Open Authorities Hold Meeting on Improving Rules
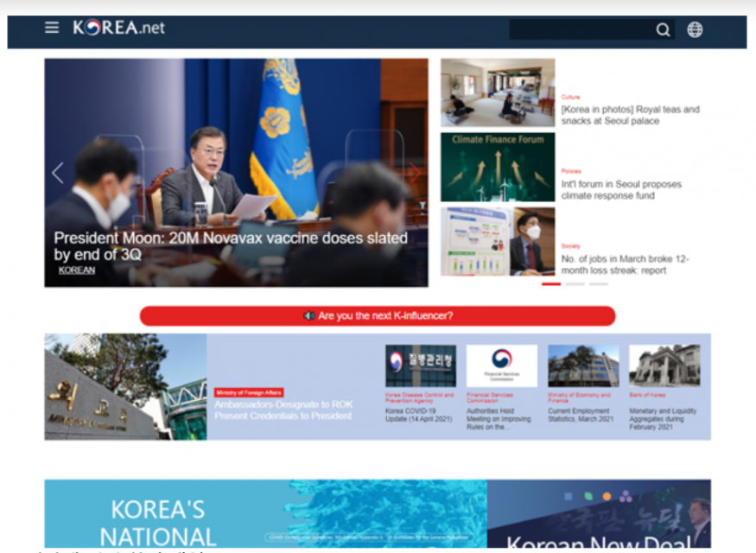Viewport: 756px width, 553px height. pyautogui.click(x=499, y=418)
